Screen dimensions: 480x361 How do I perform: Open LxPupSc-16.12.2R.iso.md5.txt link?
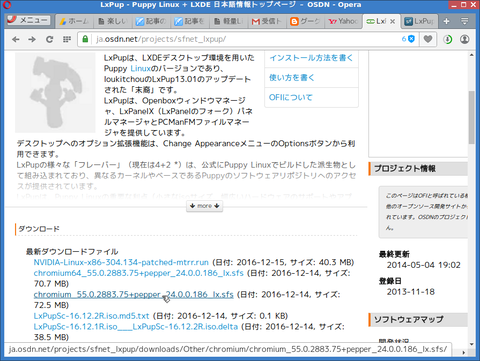(91, 316)
